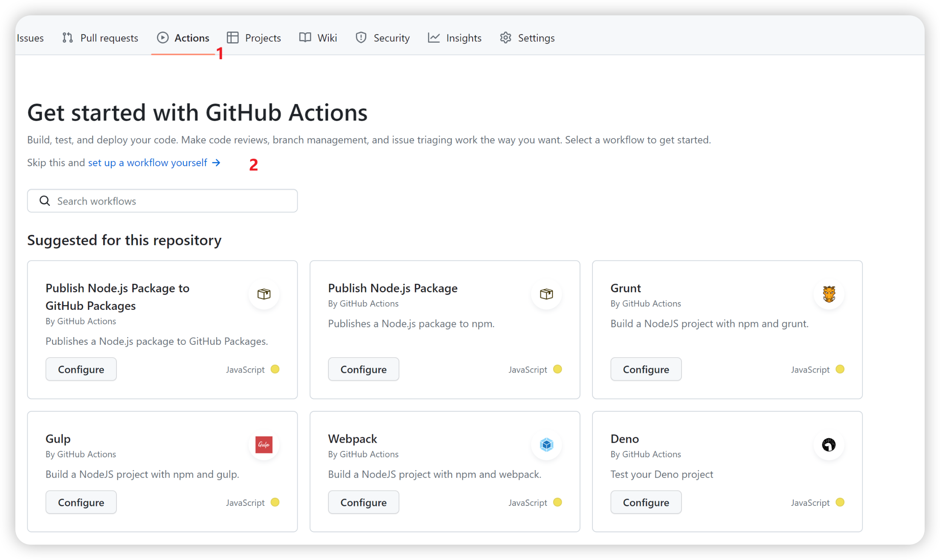This screenshot has width=940, height=560.
Task: Click the red Gulp logo icon
Action: 264,445
